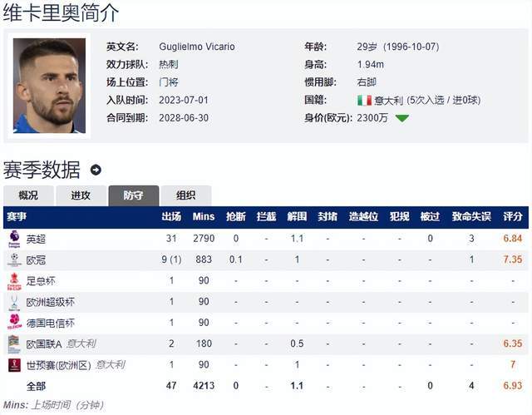Click the Champions League logo icon

click(14, 259)
